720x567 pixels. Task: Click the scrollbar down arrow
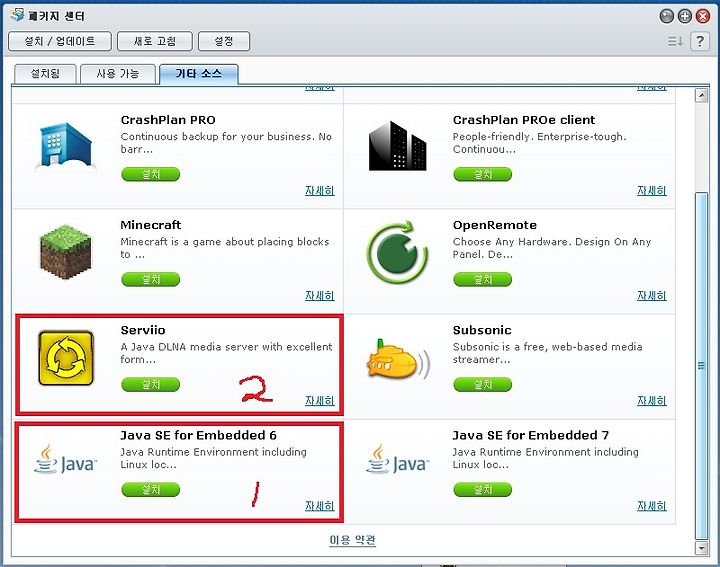coord(701,548)
